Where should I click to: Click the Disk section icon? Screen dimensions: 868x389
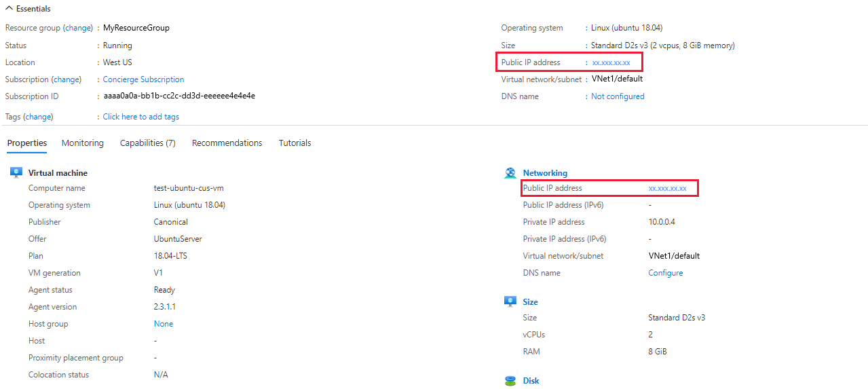[510, 381]
